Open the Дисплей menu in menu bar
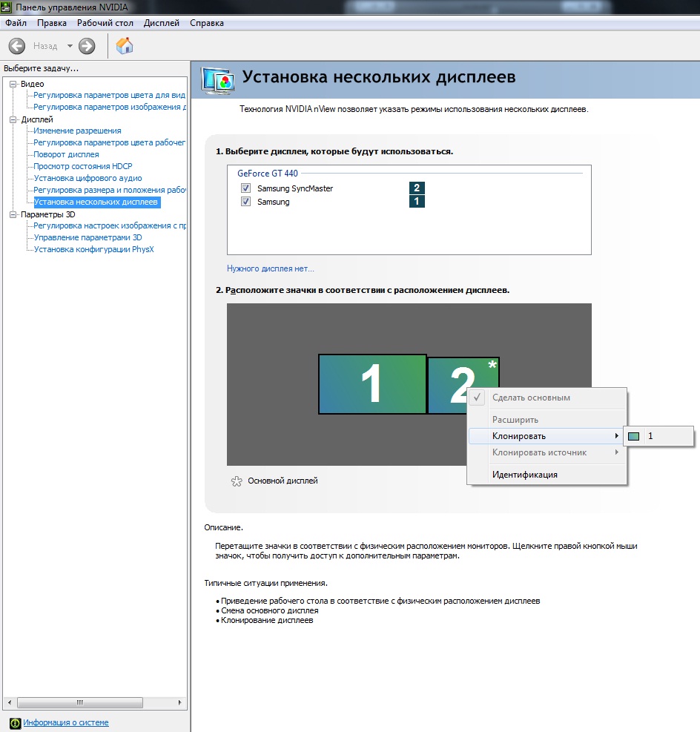The width and height of the screenshot is (700, 732). (x=162, y=23)
